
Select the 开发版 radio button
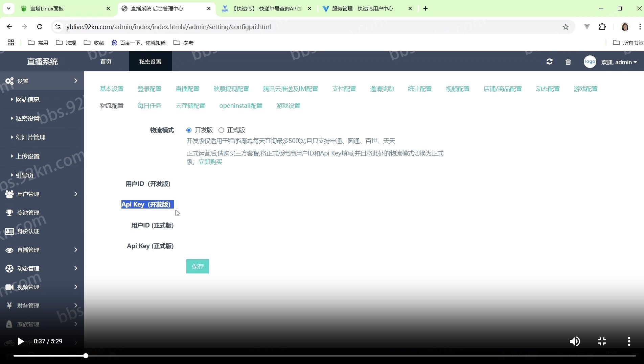pos(189,130)
